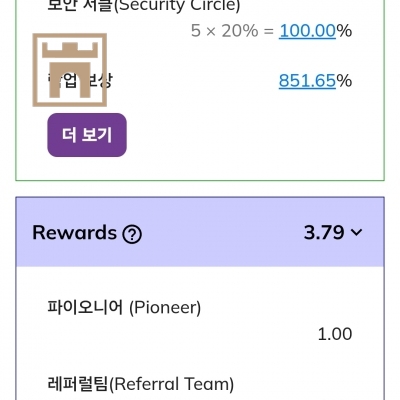Click the brown castle tower logo
This screenshot has height=400, width=400.
click(x=70, y=70)
